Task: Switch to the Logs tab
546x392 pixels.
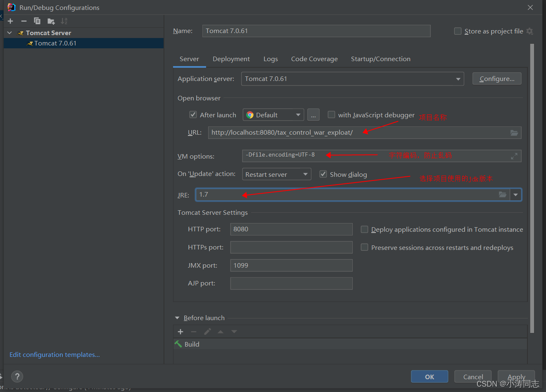Action: point(271,59)
